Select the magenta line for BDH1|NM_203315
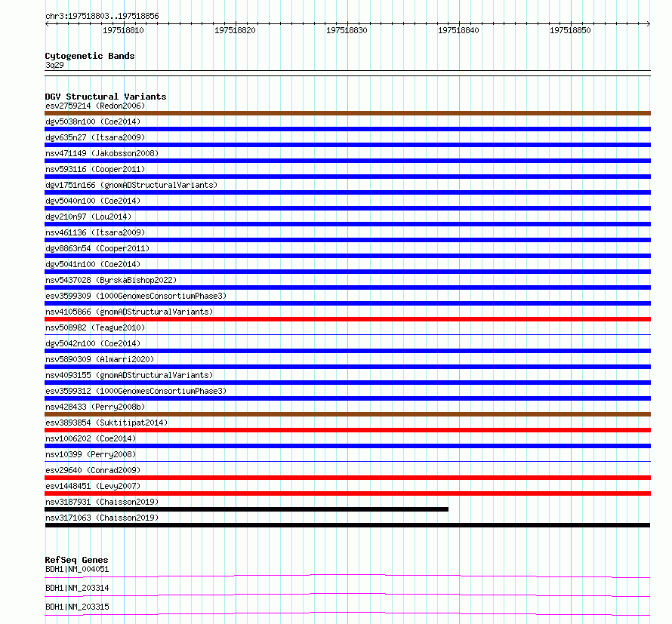The width and height of the screenshot is (672, 624). (x=347, y=613)
